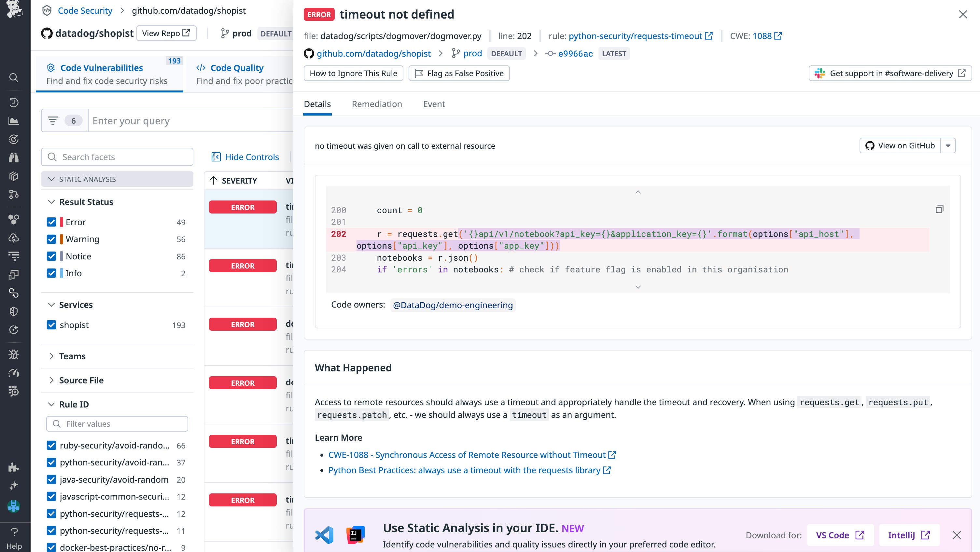Switch to the Remediation tab
The height and width of the screenshot is (552, 980).
coord(377,104)
